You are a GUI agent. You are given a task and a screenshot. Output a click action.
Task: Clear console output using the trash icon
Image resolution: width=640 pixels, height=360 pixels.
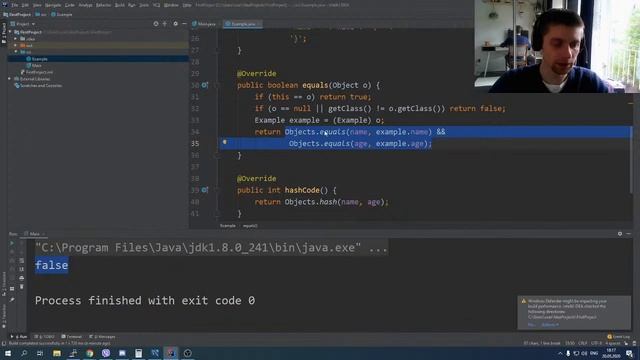(22, 287)
